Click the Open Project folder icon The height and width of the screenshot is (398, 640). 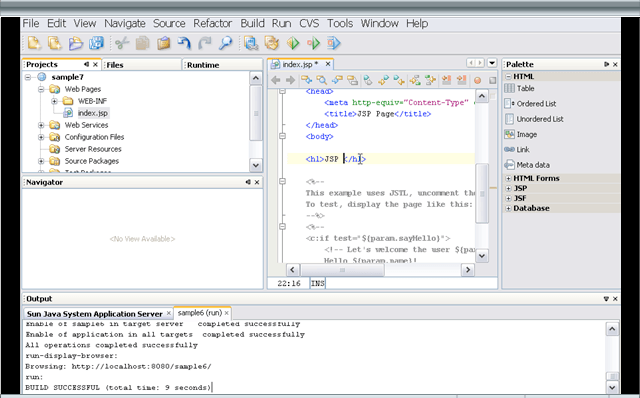76,43
